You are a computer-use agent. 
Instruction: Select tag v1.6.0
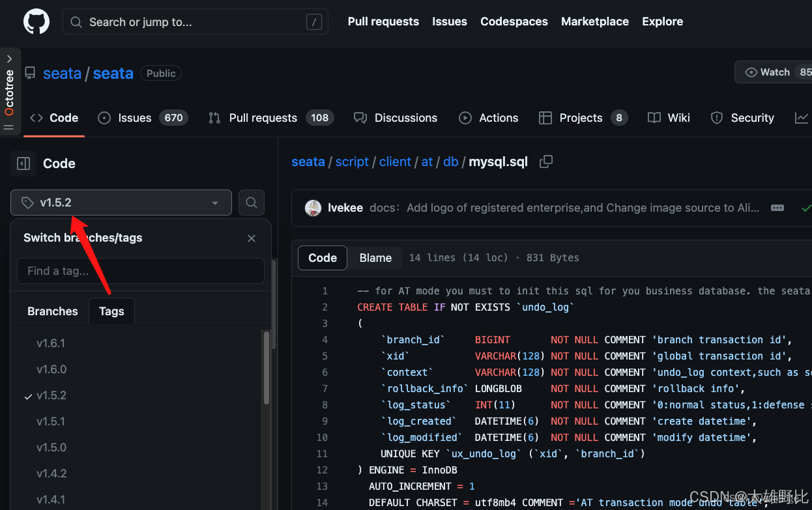tap(51, 369)
